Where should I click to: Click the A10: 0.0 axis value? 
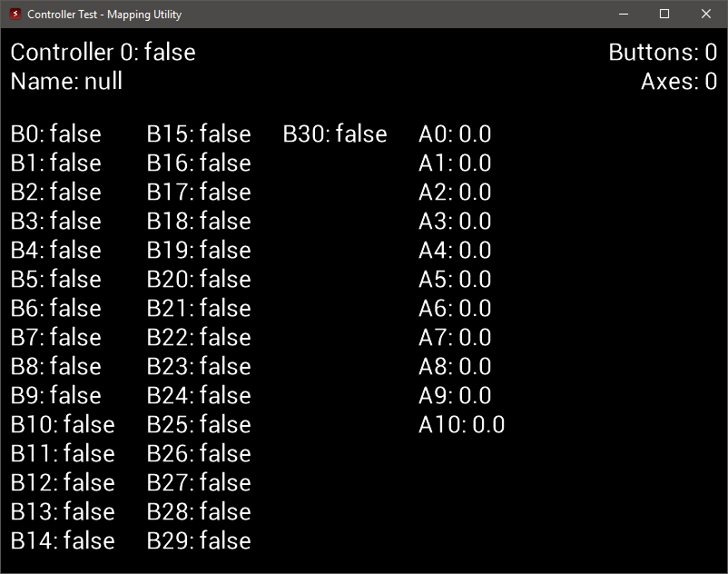pos(461,424)
